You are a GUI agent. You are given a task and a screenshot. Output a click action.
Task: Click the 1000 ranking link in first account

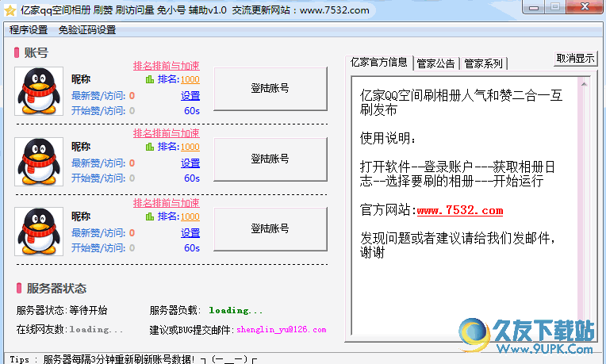coord(190,79)
